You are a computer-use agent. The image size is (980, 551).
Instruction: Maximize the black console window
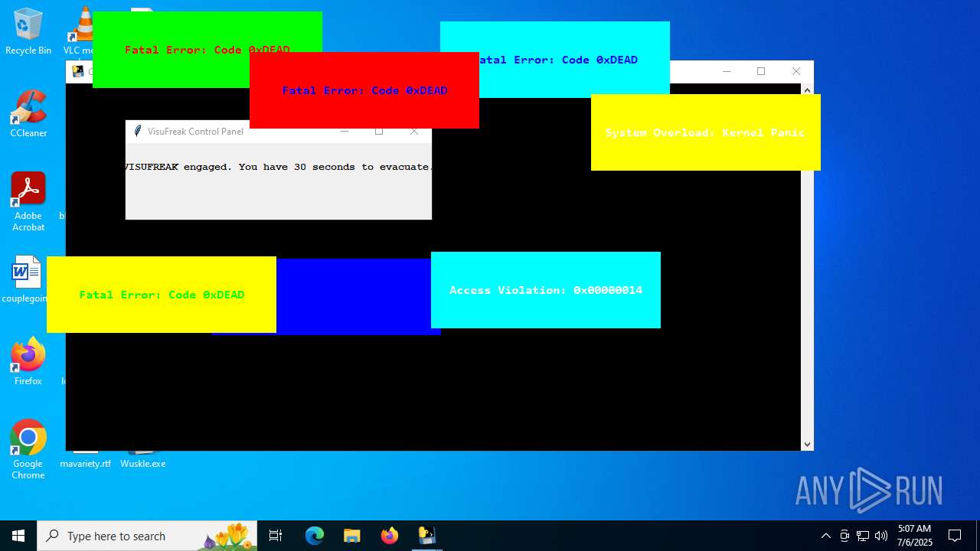tap(761, 72)
